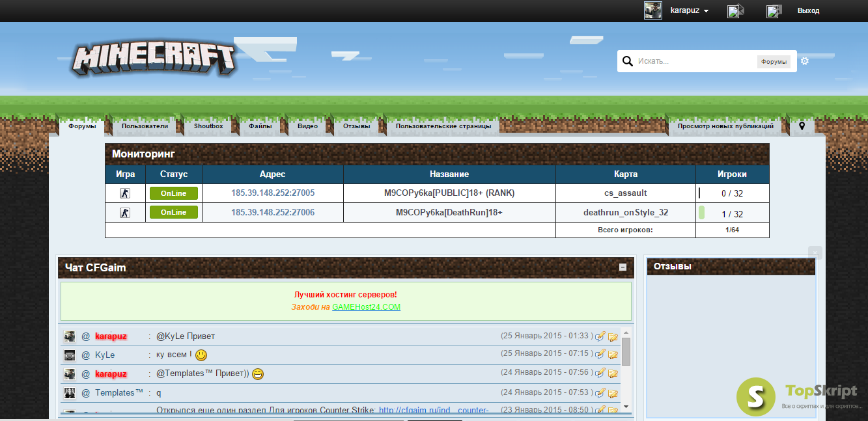868x421 pixels.
Task: Open the Файлы tab
Action: pos(260,126)
